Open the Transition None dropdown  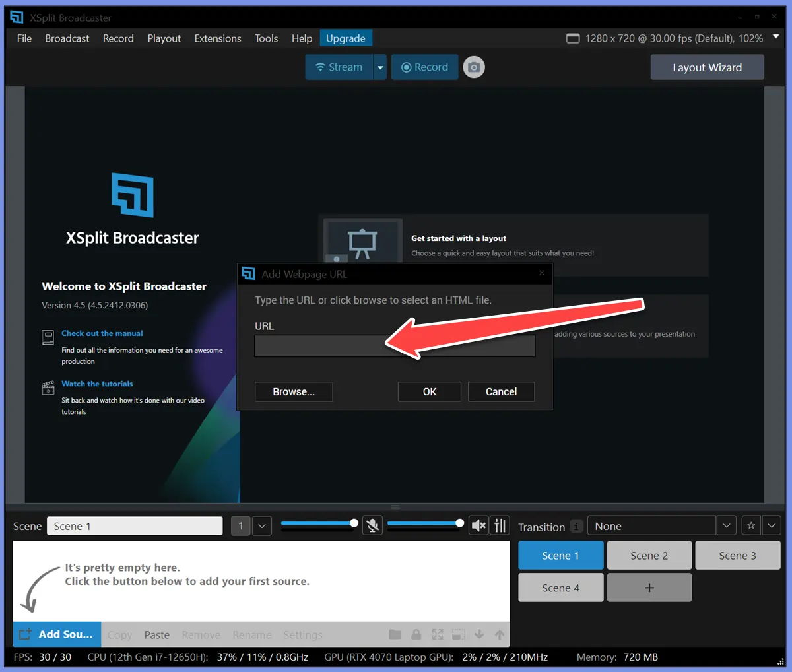tap(726, 525)
